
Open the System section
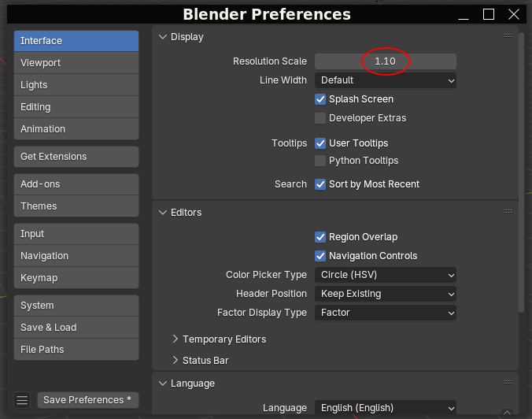point(76,306)
